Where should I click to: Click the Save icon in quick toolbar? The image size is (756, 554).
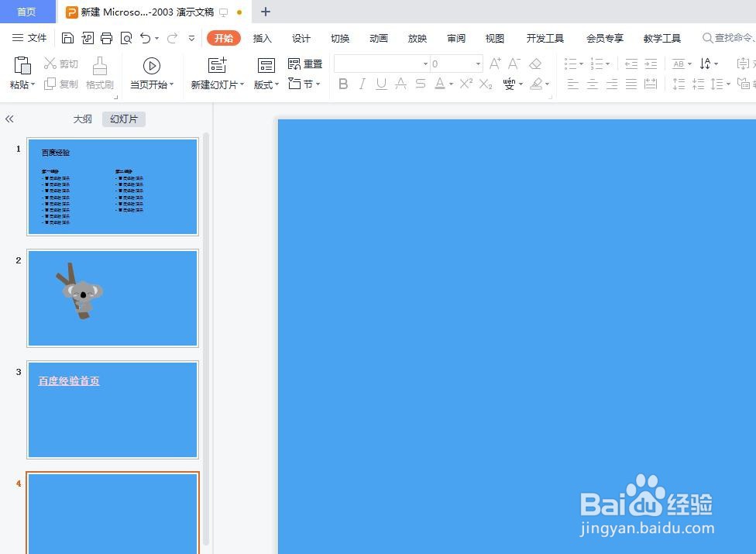click(67, 38)
